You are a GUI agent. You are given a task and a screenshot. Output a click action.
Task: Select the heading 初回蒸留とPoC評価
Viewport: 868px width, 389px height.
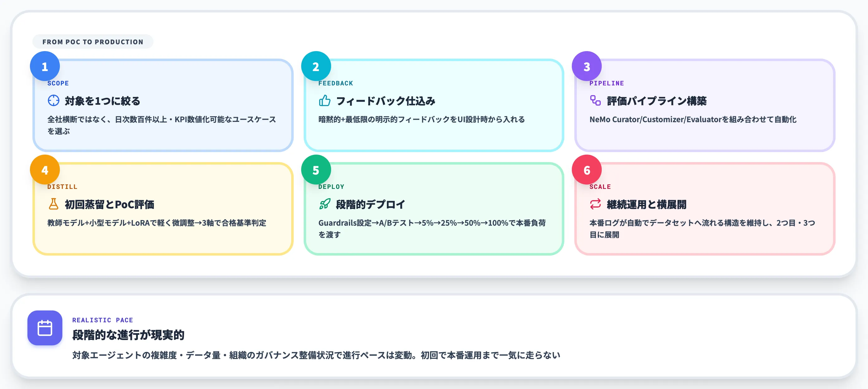[109, 204]
